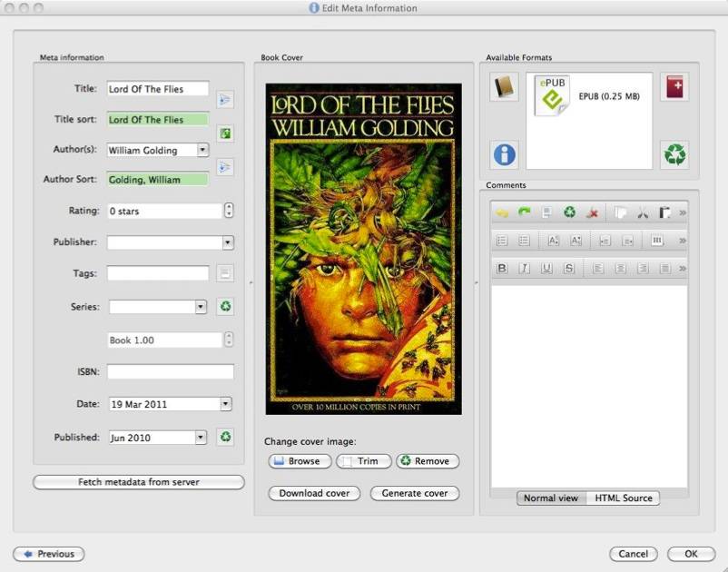Screen dimensions: 728x572
Task: Expand the Author(s) dropdown
Action: click(x=202, y=151)
